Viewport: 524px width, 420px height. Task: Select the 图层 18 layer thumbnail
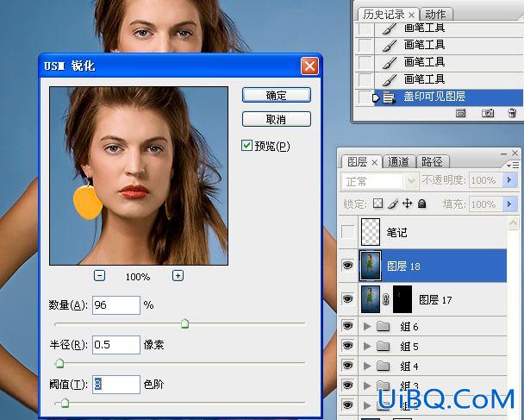point(371,266)
